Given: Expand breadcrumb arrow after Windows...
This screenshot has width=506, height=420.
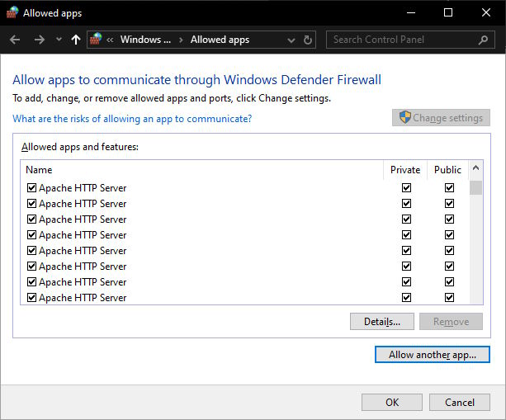Looking at the screenshot, I should coord(181,40).
